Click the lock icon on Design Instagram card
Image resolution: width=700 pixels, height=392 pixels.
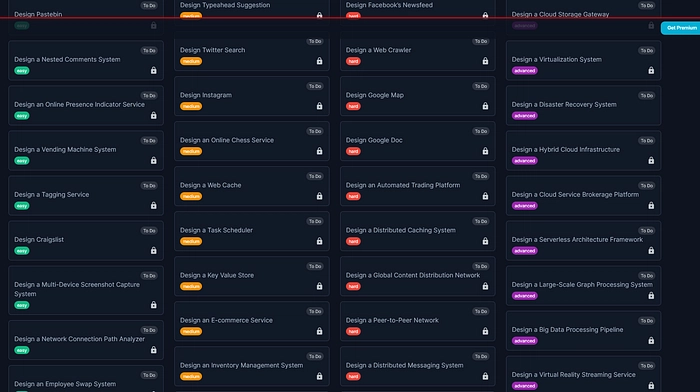click(x=319, y=106)
